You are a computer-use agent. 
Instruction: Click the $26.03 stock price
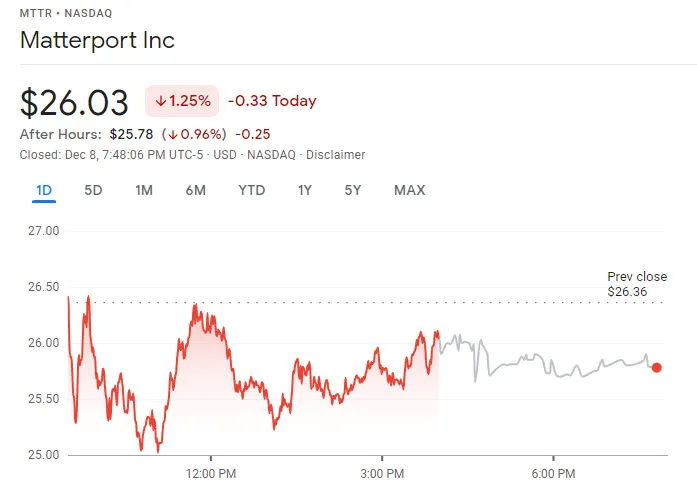[75, 102]
